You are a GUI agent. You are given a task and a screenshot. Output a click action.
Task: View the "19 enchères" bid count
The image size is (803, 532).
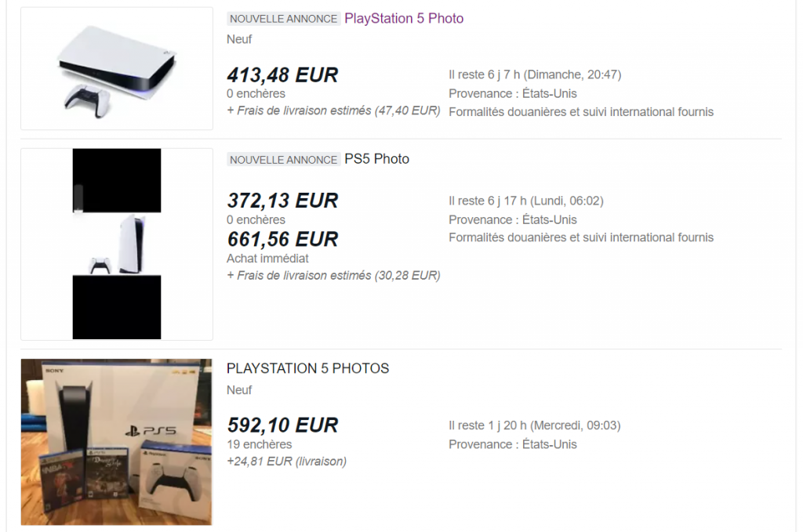click(x=259, y=444)
